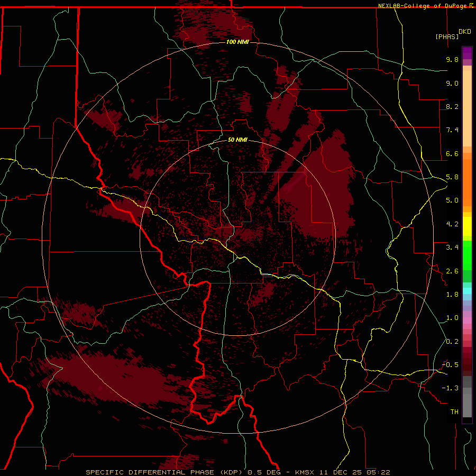Screen dimensions: 476x476
Task: Click the large peach segment of color scale
Action: tap(467, 108)
